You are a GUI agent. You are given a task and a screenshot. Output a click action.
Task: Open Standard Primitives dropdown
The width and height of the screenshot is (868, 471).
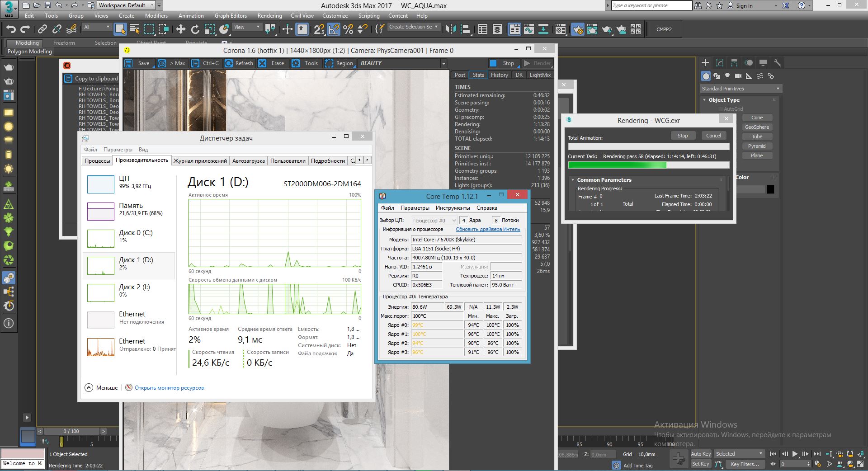[741, 89]
